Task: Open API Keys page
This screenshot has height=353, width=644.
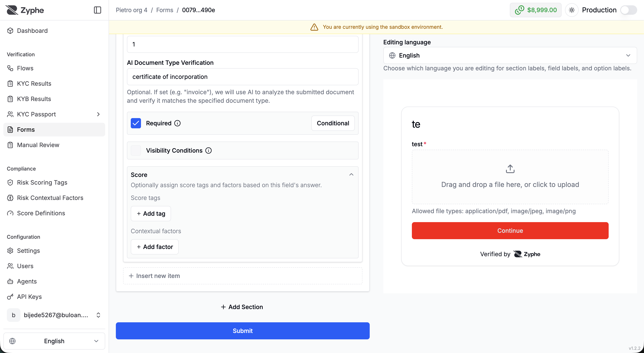Action: pos(54,297)
